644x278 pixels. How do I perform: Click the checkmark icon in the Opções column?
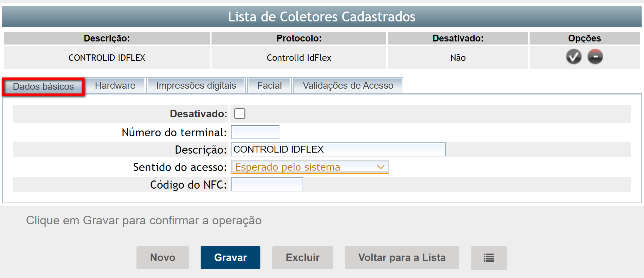[573, 57]
